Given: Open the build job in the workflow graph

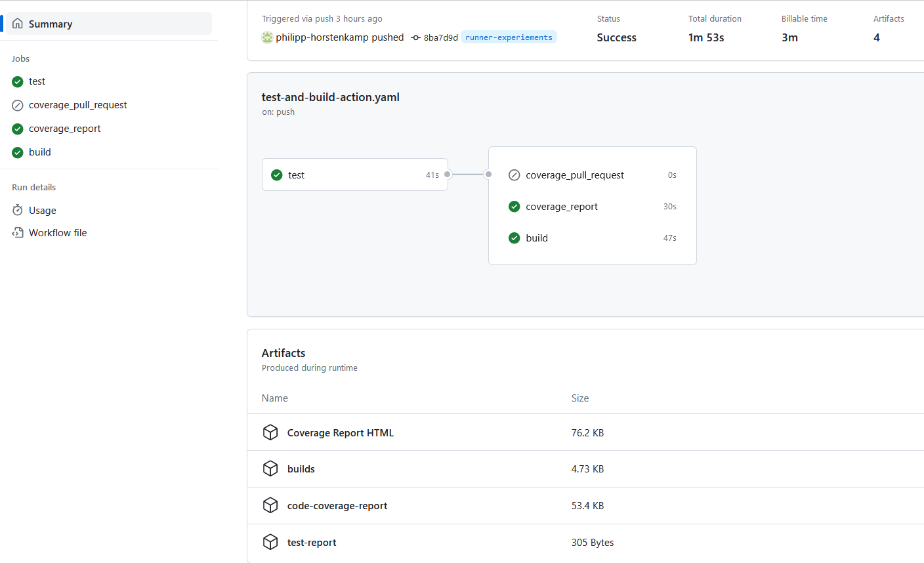Looking at the screenshot, I should (537, 238).
